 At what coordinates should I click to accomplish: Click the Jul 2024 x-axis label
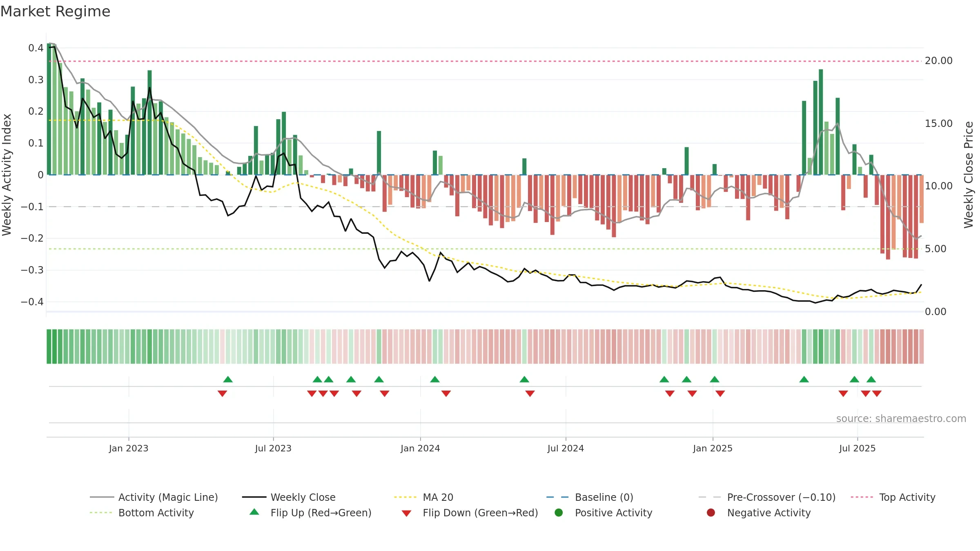[x=566, y=448]
